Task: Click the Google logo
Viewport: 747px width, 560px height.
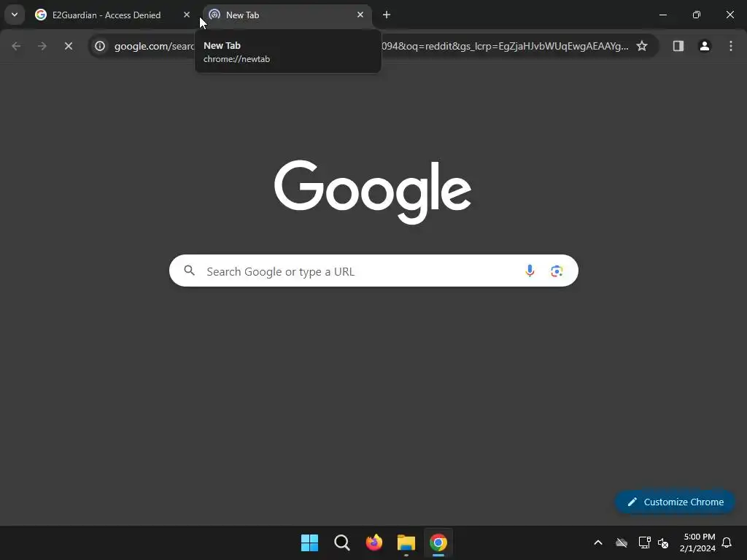Action: click(x=373, y=192)
